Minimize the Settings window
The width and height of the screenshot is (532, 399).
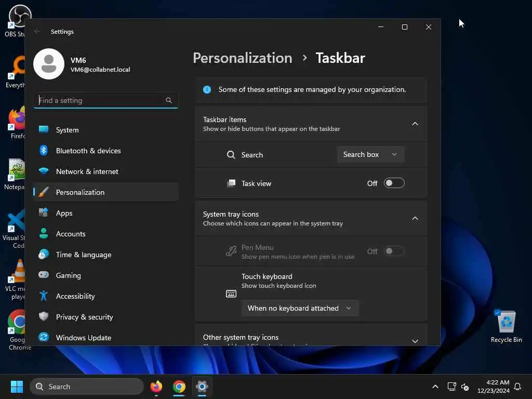(x=381, y=27)
